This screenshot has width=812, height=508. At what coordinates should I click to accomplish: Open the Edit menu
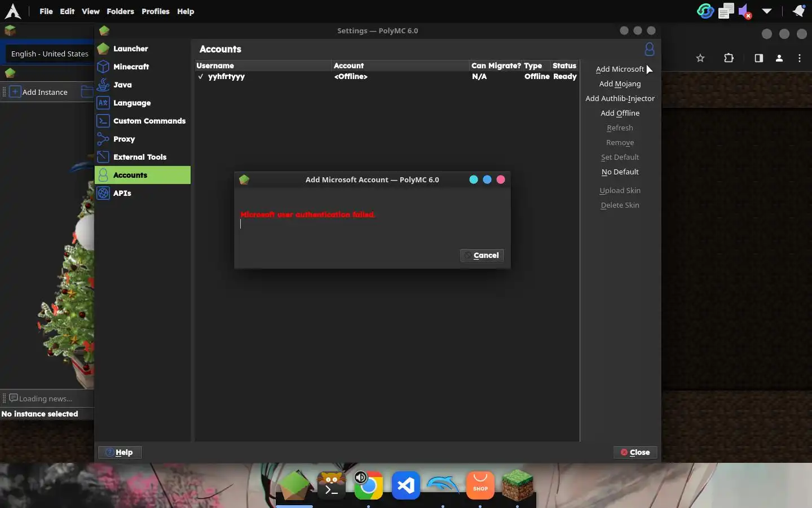pos(67,11)
